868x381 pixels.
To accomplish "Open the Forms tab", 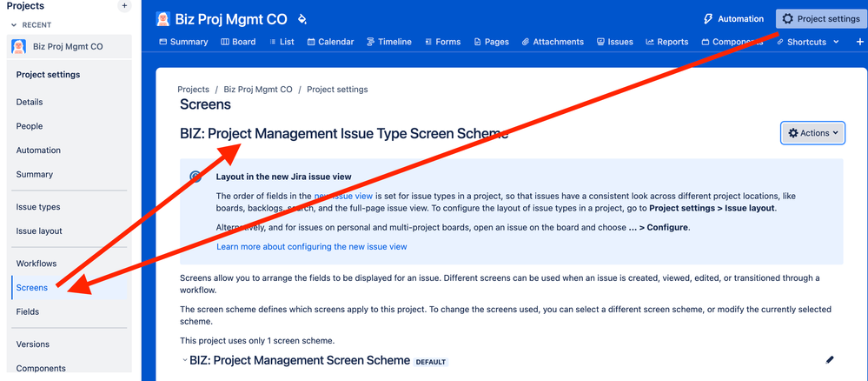I will tap(443, 42).
